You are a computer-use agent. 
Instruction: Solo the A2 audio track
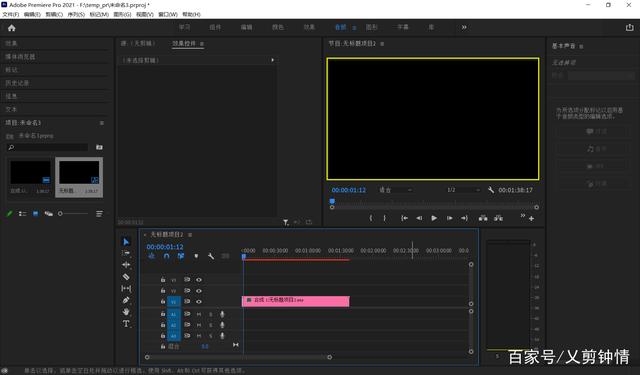point(211,325)
